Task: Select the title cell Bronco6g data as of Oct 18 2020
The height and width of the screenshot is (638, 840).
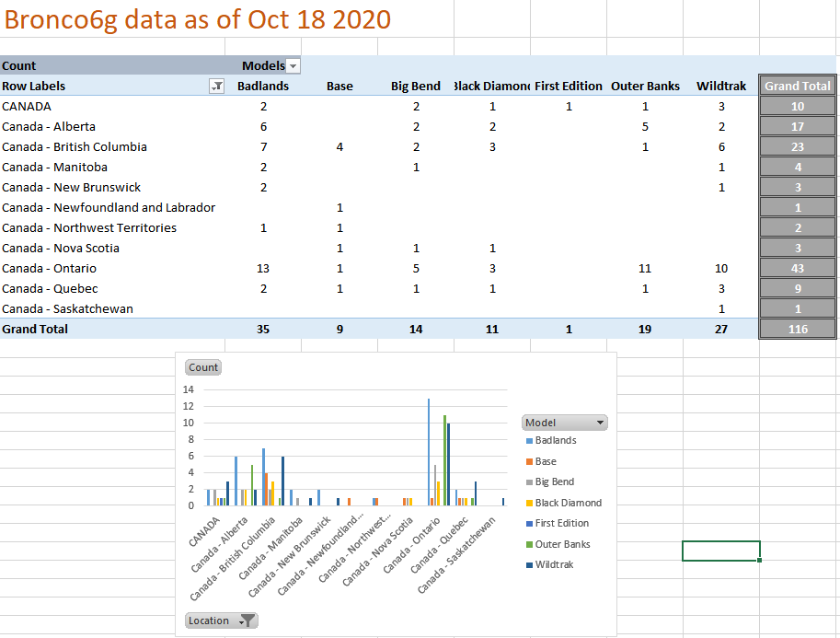Action: 198,20
